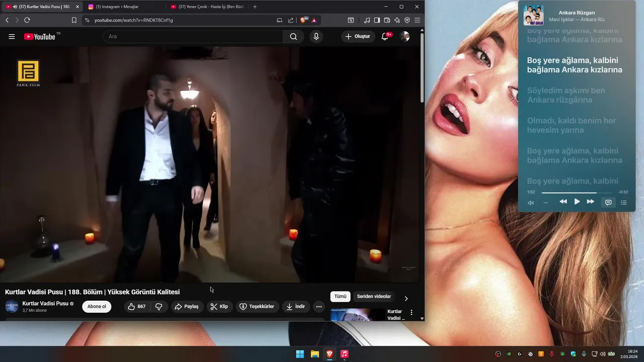Dislike the video with thumbs-down
The width and height of the screenshot is (644, 362).
coord(158,307)
